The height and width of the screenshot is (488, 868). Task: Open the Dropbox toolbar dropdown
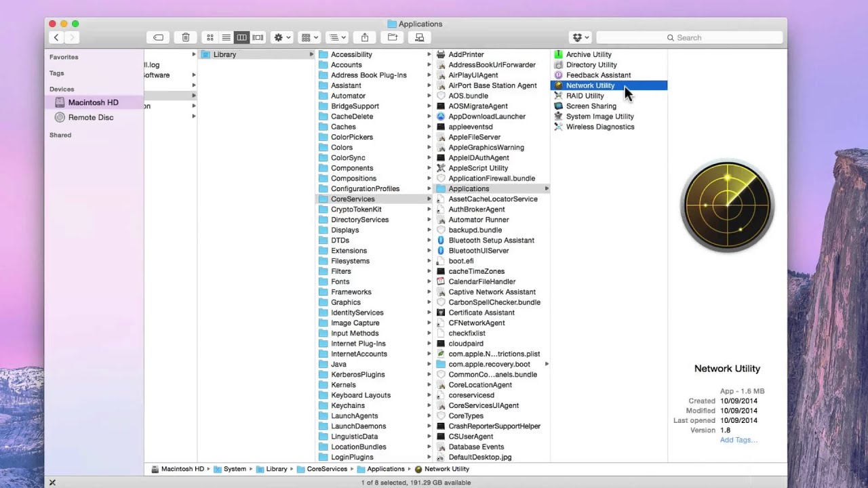pyautogui.click(x=580, y=38)
